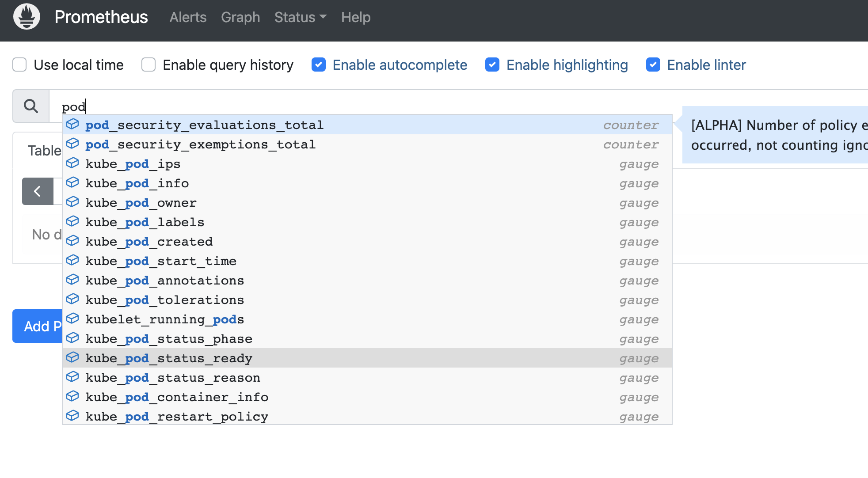
Task: Switch to the Table tab
Action: (44, 151)
